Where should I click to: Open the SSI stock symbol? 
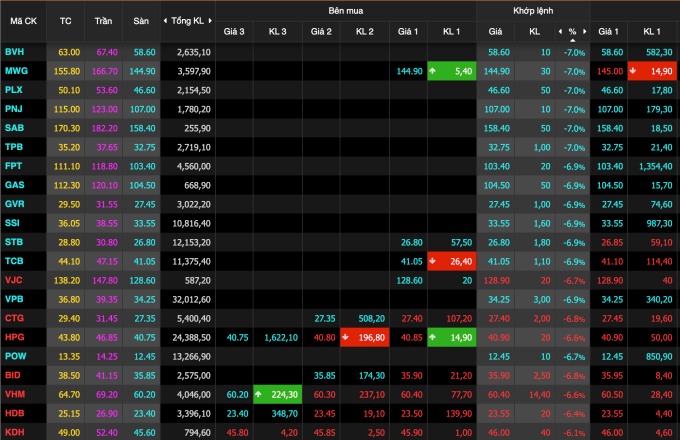[12, 223]
